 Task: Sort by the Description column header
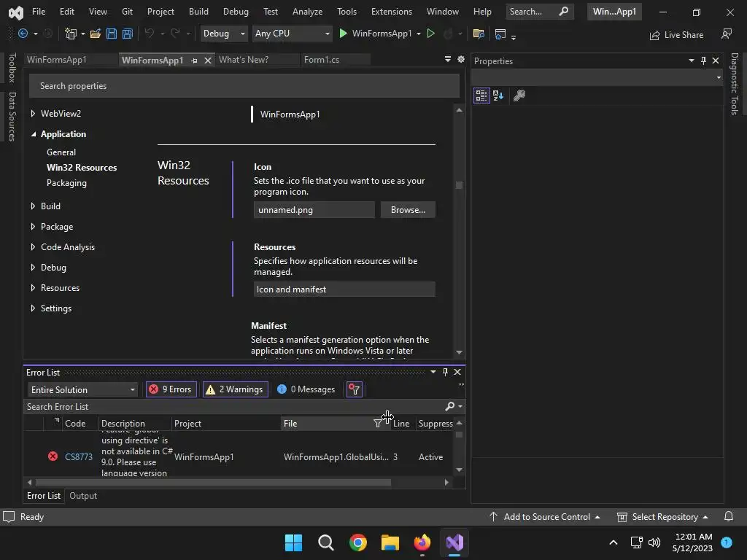123,424
